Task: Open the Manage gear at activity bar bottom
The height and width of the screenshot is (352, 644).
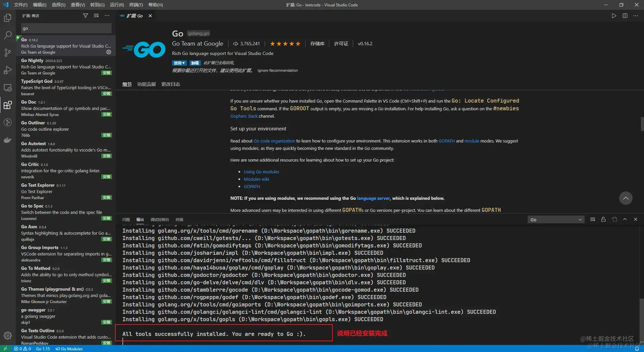Action: (x=8, y=335)
